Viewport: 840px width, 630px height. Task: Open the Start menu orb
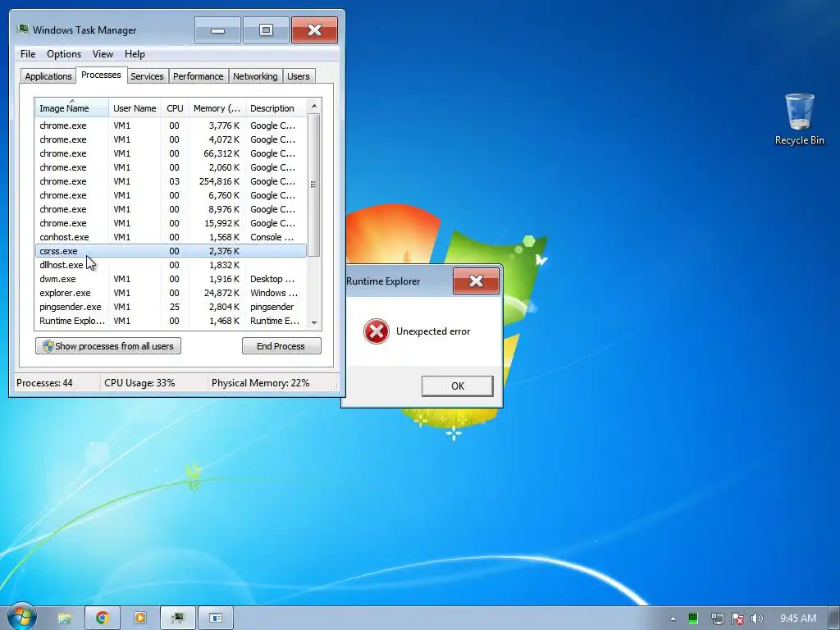21,617
